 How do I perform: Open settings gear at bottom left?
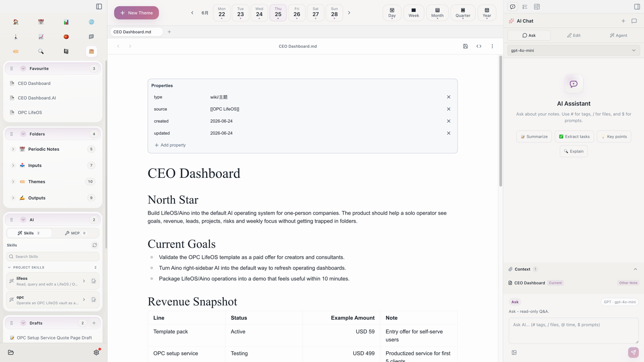(96, 353)
